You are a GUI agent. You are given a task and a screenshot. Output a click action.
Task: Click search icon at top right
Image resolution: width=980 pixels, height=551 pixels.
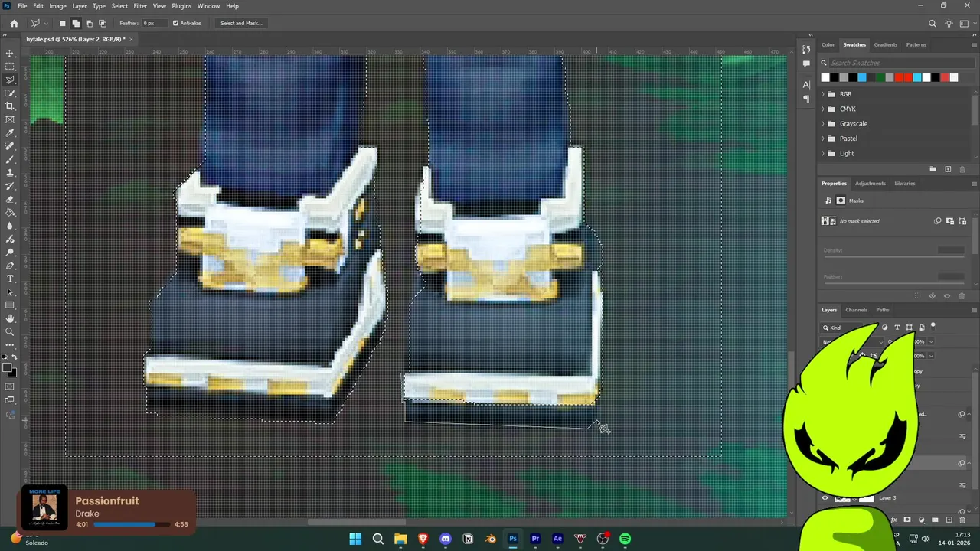[x=933, y=24]
